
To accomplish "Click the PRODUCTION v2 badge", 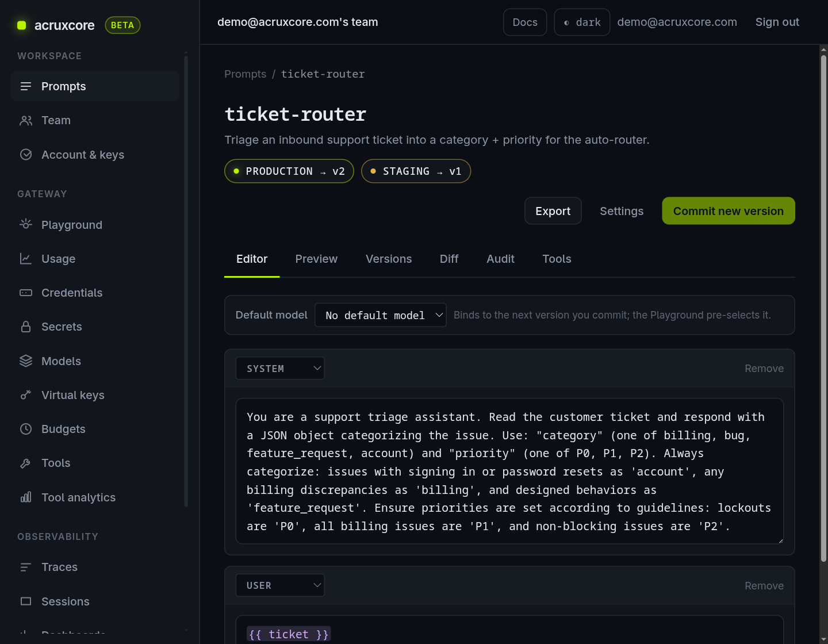I will tap(289, 171).
